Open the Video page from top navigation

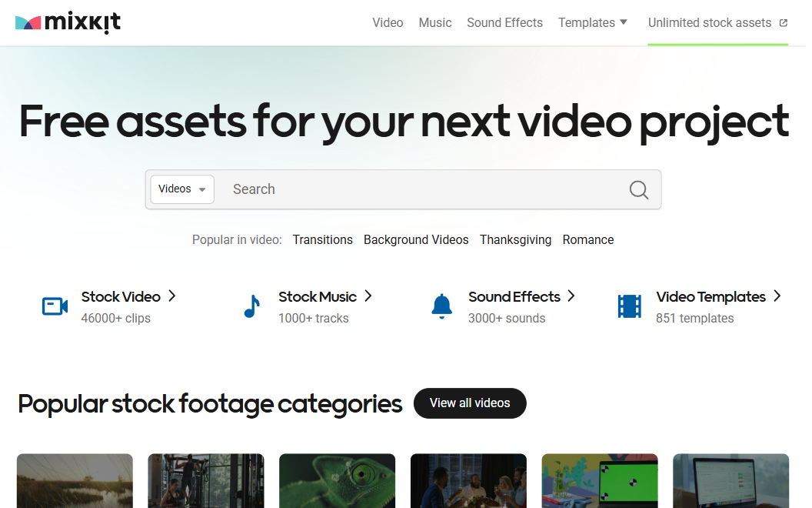click(x=388, y=23)
